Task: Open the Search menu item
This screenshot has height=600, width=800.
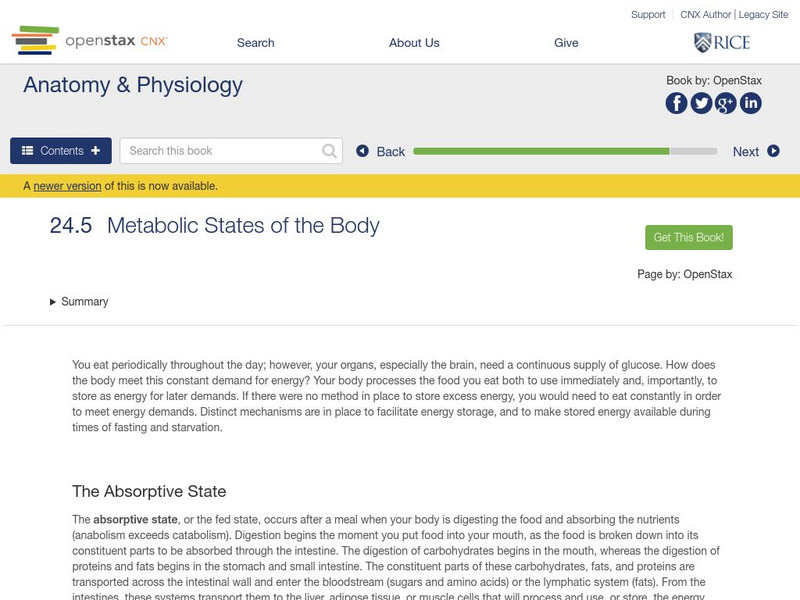Action: [x=254, y=43]
